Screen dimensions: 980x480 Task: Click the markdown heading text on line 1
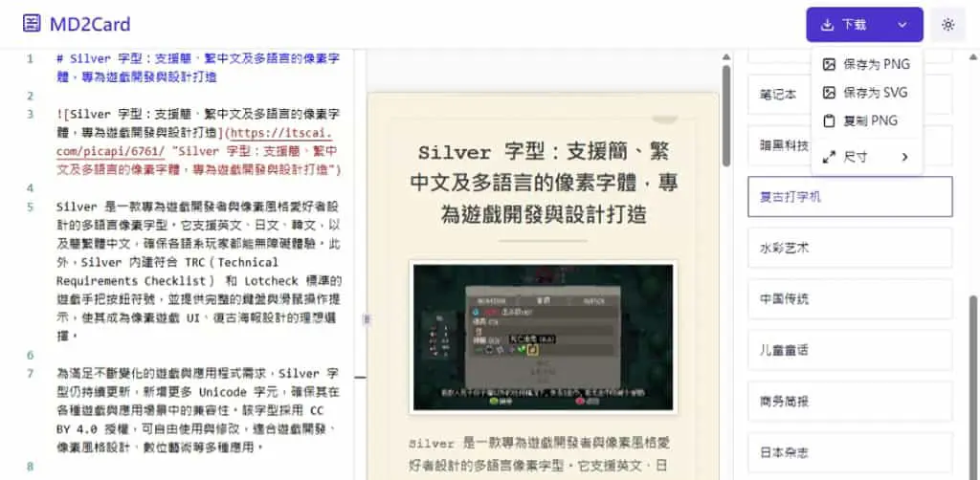198,68
